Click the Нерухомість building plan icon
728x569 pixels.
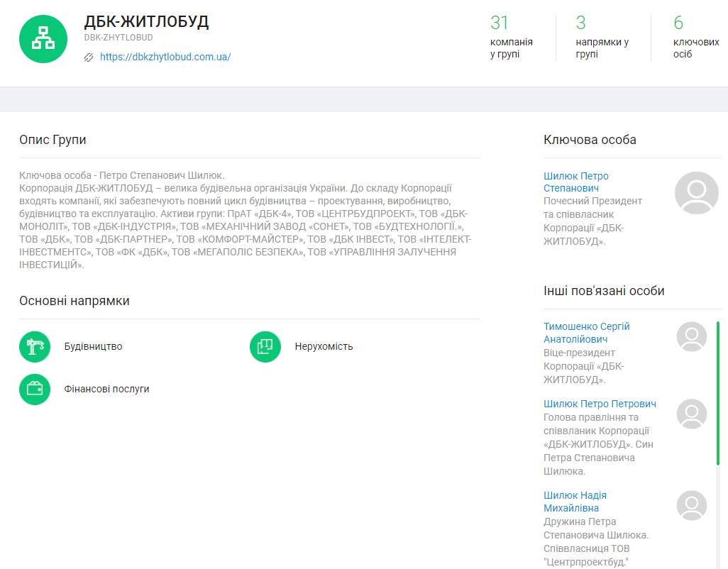click(265, 346)
